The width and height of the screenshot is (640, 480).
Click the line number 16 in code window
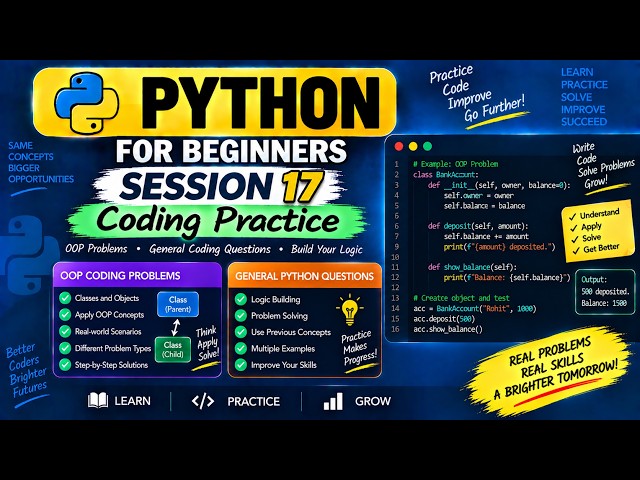395,329
